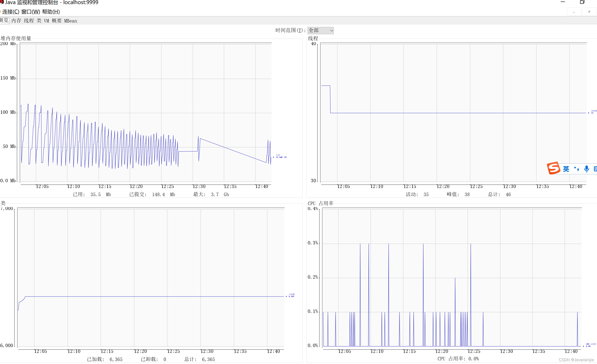
Task: Switch to the MBean tab
Action: tap(71, 21)
